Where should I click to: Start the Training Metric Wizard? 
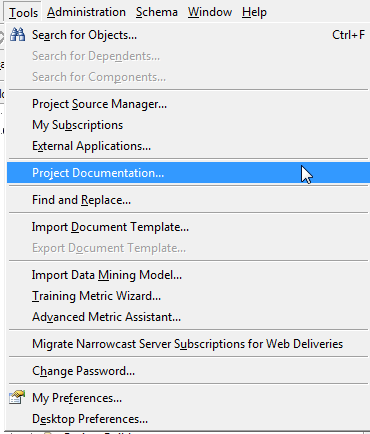(188, 296)
